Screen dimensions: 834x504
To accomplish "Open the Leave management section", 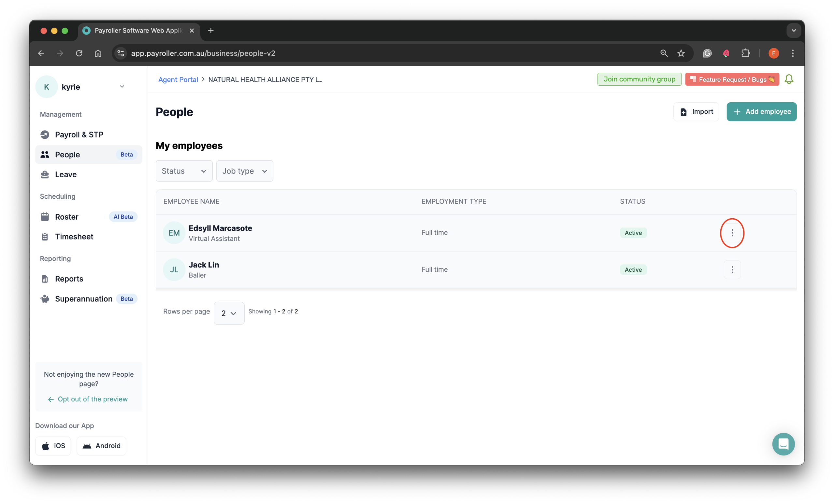I will pyautogui.click(x=66, y=174).
